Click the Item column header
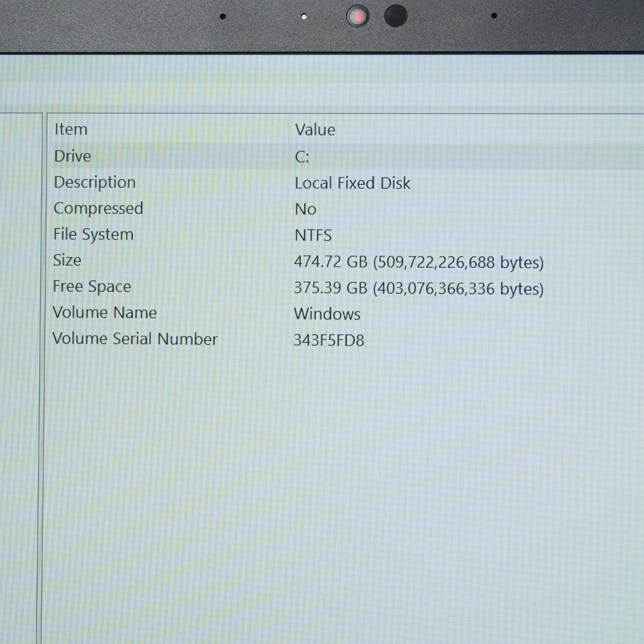 71,129
